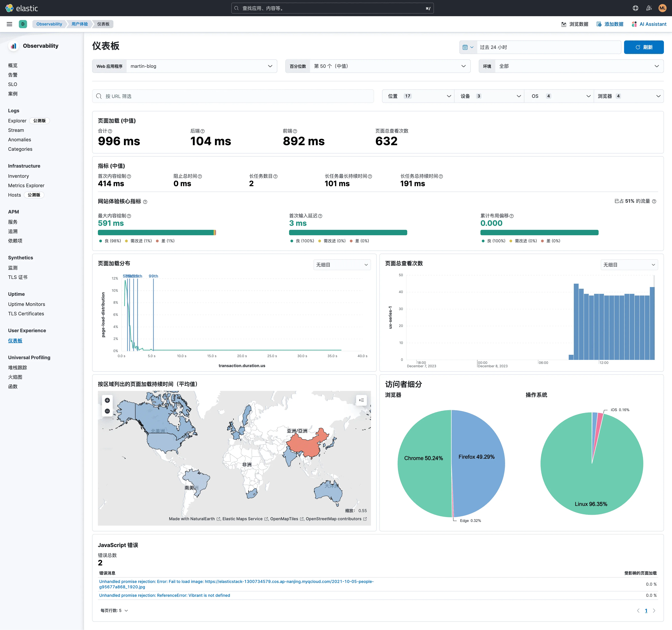The image size is (672, 630).
Task: Click the help lifebuoy icon
Action: point(635,8)
